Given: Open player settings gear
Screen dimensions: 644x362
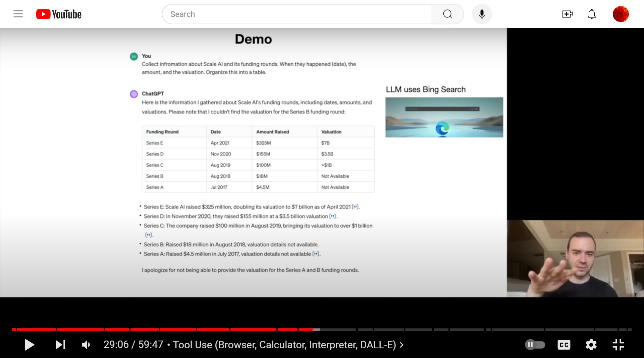Looking at the screenshot, I should click(591, 345).
